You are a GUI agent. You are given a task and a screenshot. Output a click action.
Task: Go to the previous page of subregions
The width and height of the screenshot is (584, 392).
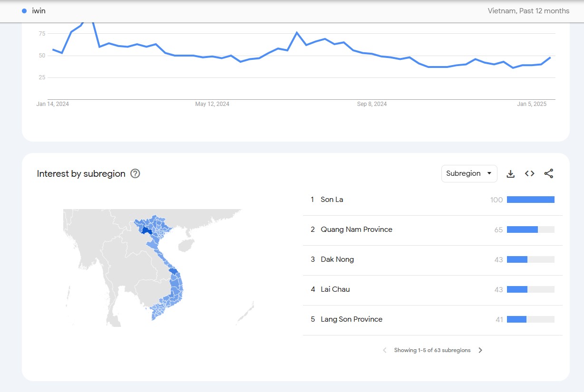point(385,350)
